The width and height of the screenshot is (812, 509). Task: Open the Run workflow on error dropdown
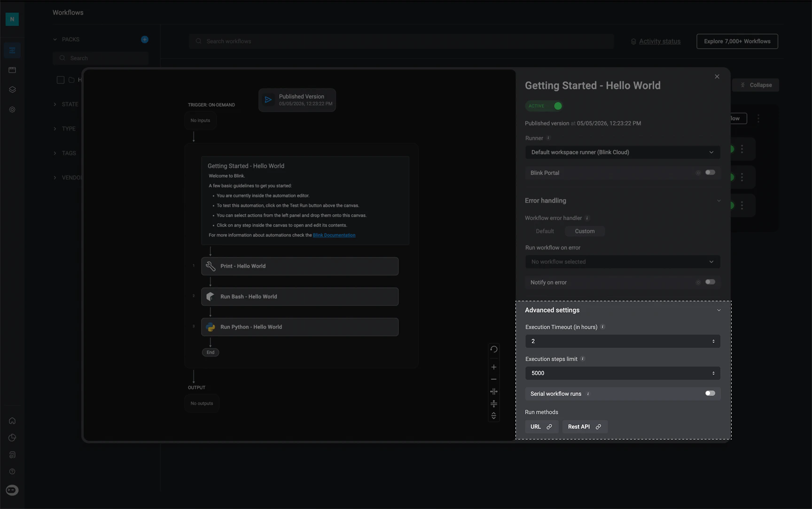[623, 262]
